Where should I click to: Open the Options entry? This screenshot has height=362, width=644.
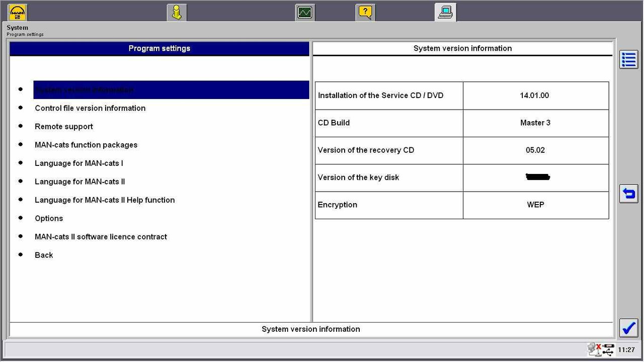(x=49, y=219)
